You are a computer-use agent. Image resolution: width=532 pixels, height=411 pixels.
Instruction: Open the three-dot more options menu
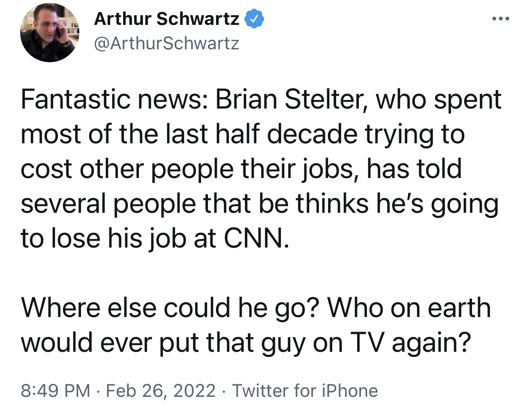point(501,19)
